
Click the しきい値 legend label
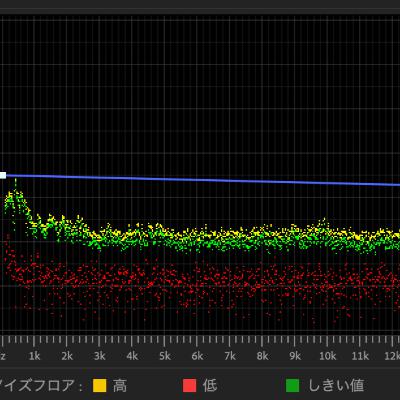[336, 386]
